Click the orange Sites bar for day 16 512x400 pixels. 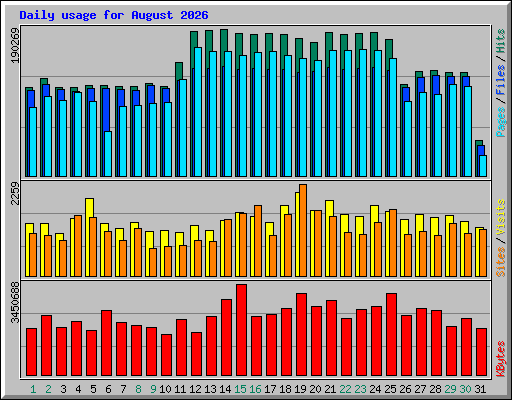[x=258, y=241]
